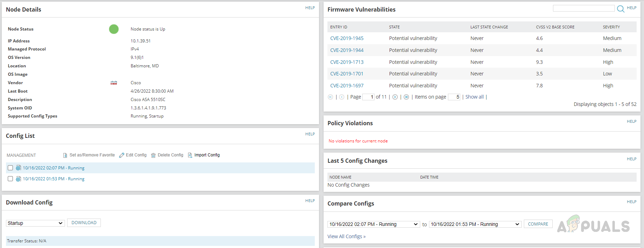The image size is (644, 248).
Task: Open the second Compare Configs dropdown
Action: [x=475, y=224]
